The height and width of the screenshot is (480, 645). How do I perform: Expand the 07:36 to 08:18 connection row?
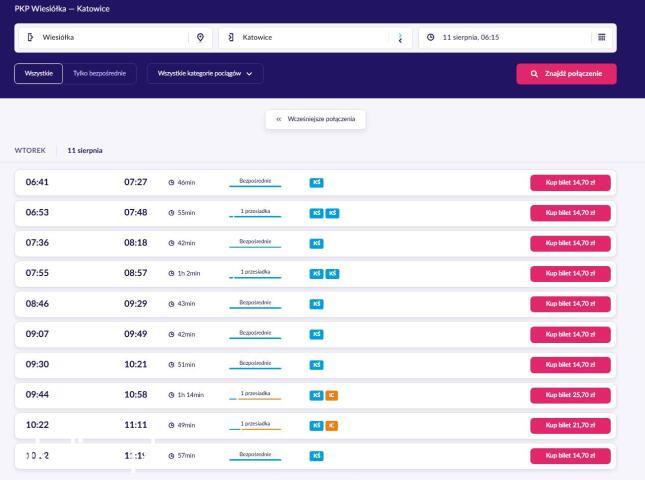tap(315, 243)
